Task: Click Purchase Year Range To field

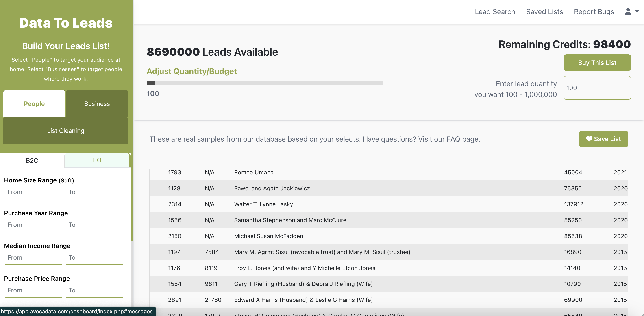Action: coord(94,225)
